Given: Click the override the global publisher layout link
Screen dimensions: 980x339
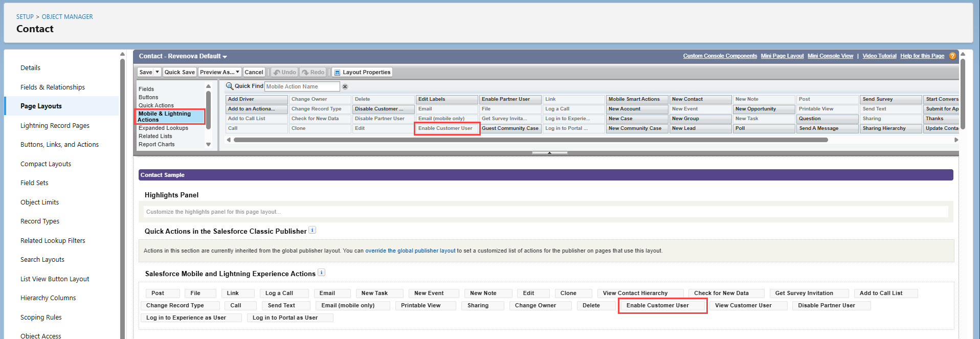Looking at the screenshot, I should 410,251.
